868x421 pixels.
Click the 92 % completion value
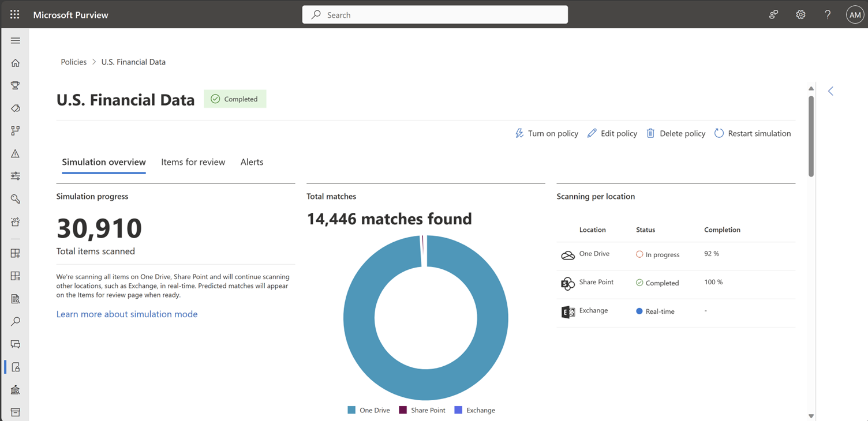pos(712,254)
